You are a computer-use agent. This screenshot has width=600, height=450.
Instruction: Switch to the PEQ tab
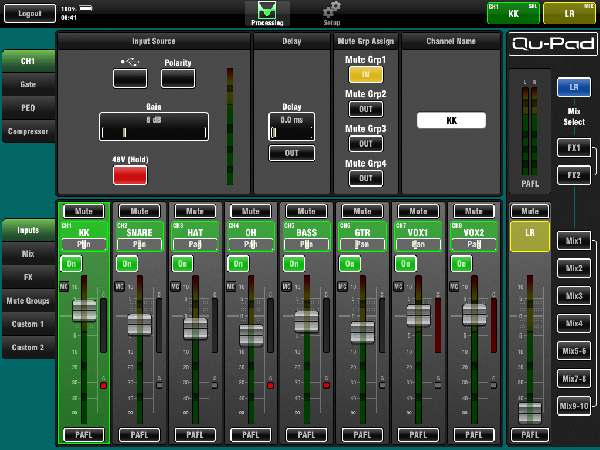click(28, 107)
